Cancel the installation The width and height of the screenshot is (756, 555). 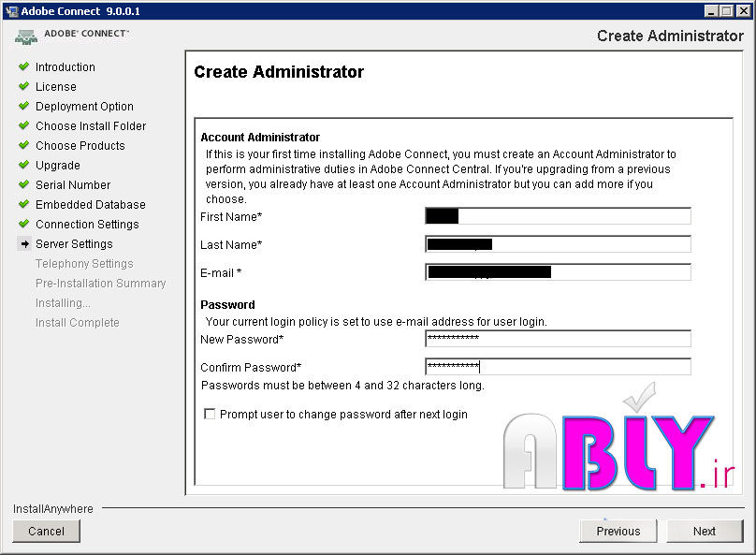coord(46,531)
